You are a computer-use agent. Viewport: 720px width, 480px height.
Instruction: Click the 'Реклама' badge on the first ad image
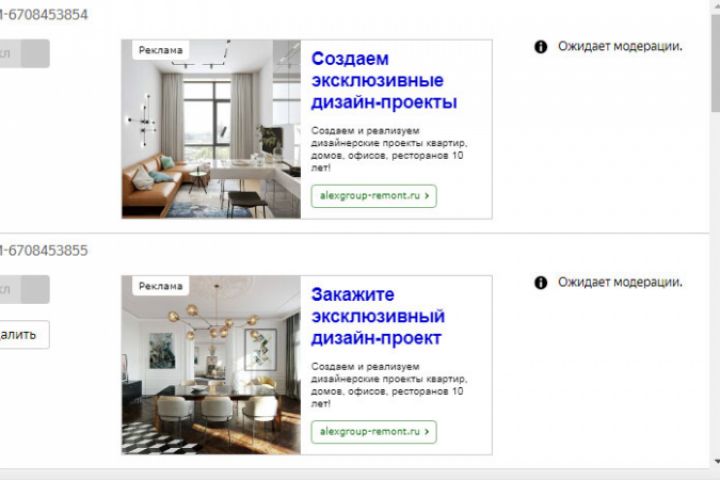[161, 50]
